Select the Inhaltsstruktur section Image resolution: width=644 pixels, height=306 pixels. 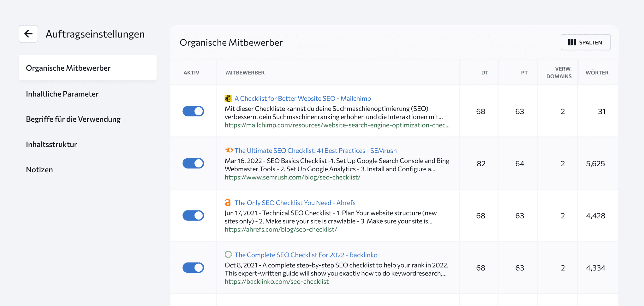point(51,144)
